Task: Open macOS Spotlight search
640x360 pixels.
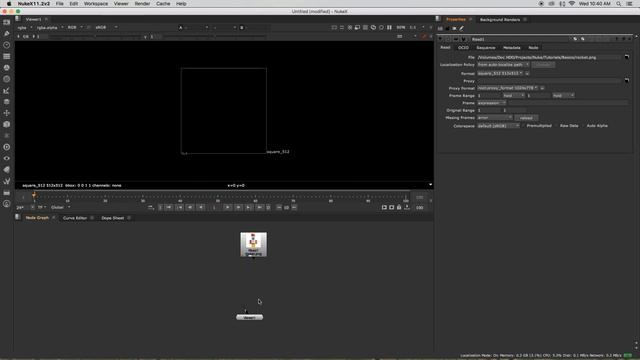Action: [619, 4]
